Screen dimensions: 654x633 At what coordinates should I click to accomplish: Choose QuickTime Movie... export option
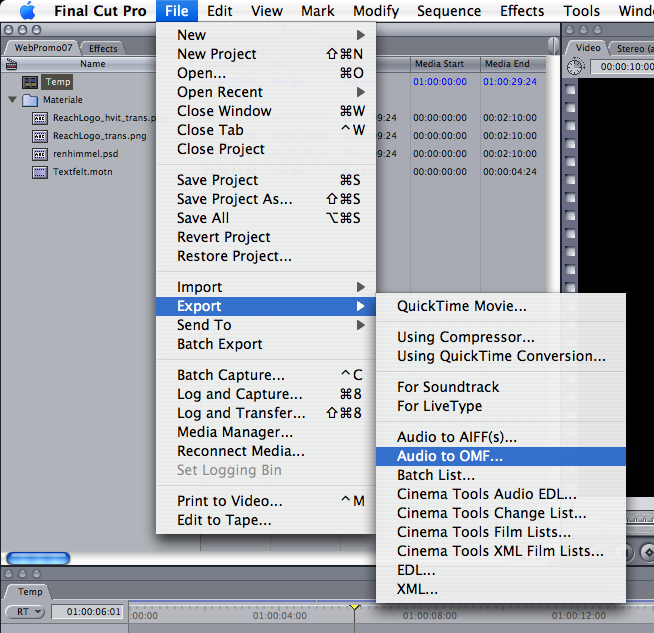pos(501,306)
